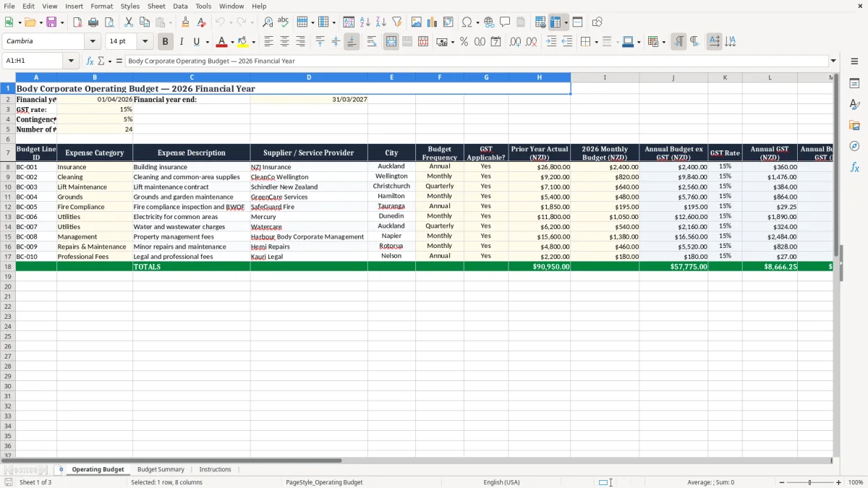Insert a chart
The image size is (868, 488).
433,22
